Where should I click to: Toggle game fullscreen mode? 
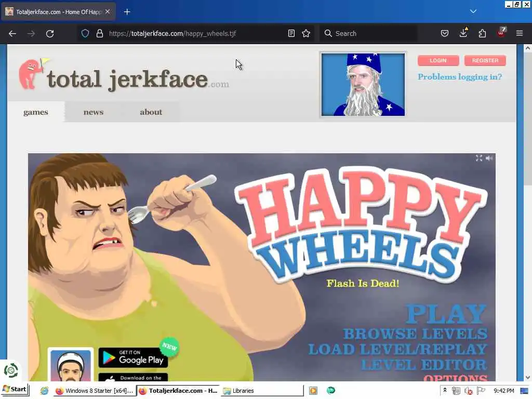(x=478, y=158)
